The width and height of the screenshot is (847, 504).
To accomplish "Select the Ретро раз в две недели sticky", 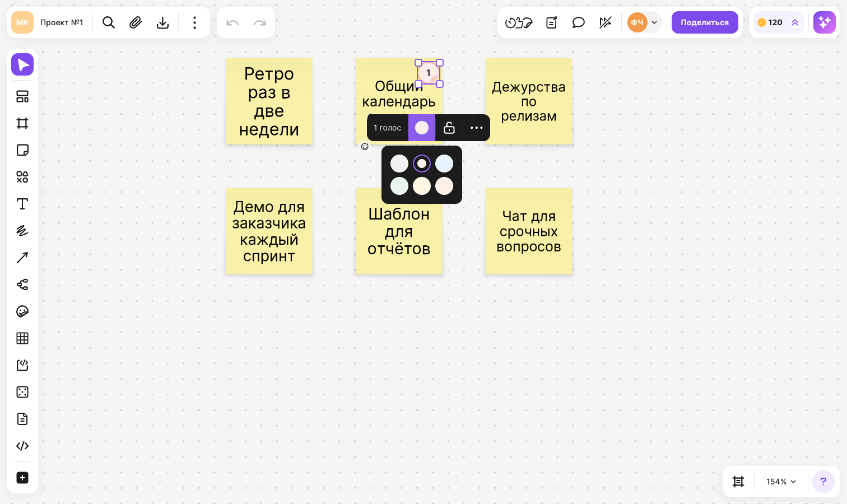I will tap(269, 101).
